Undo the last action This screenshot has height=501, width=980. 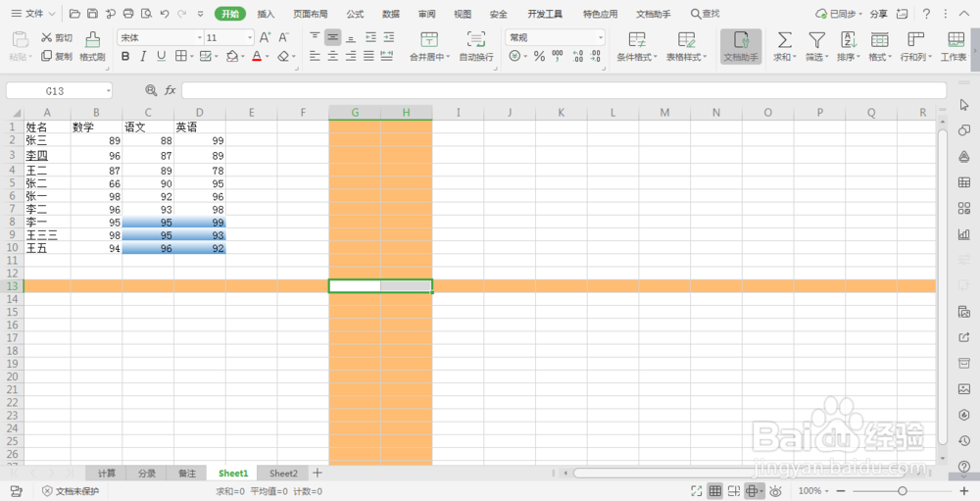point(165,13)
